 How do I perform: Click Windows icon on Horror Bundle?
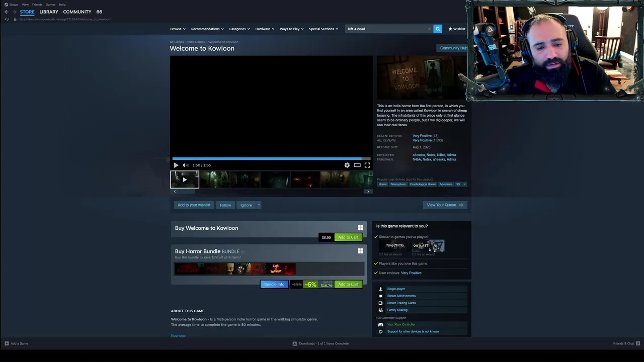pyautogui.click(x=360, y=251)
